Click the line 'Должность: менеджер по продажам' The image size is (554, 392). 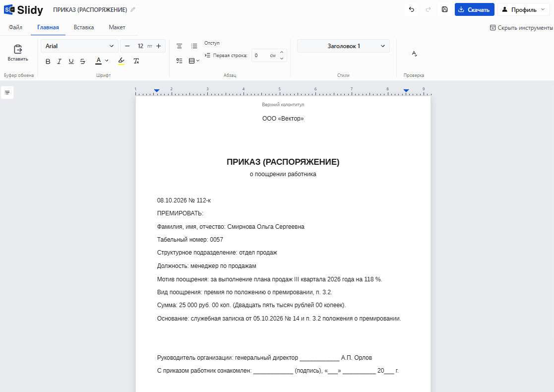point(207,266)
